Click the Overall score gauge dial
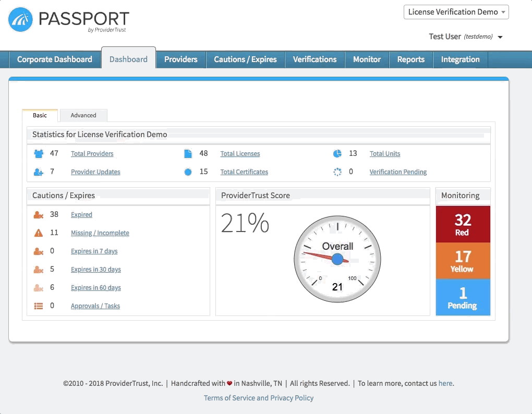Viewport: 532px width, 414px height. (337, 259)
